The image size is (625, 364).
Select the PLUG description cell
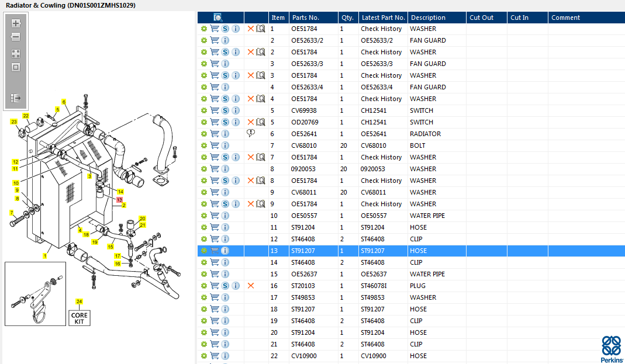[417, 286]
